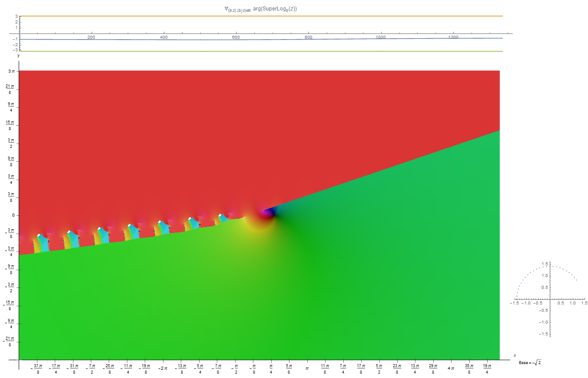
Task: Click the -1.5 label below small plot's axis
Action: (x=544, y=334)
